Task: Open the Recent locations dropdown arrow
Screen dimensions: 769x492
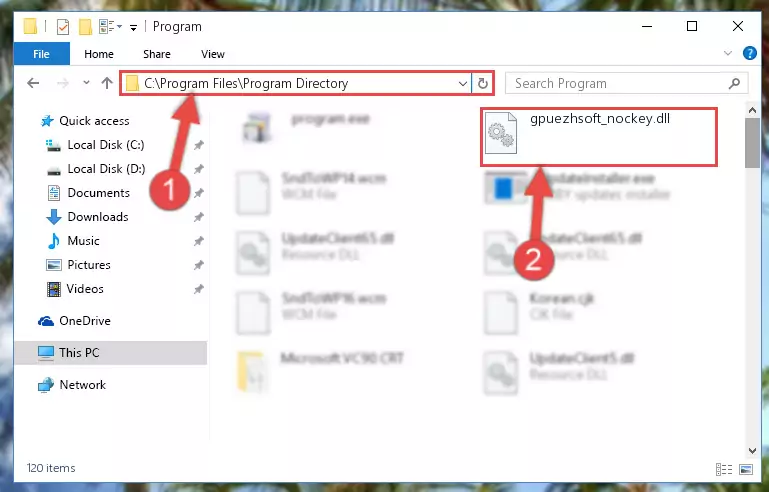Action: tap(86, 83)
